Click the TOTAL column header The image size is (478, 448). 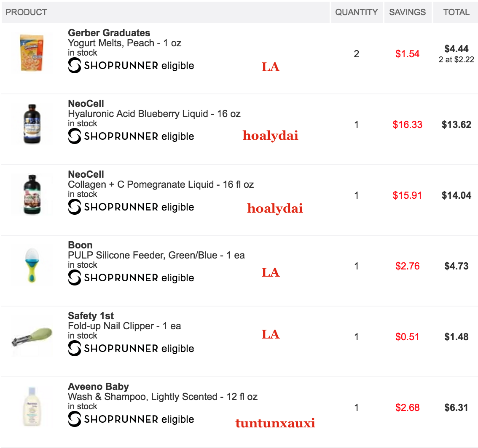coord(456,12)
